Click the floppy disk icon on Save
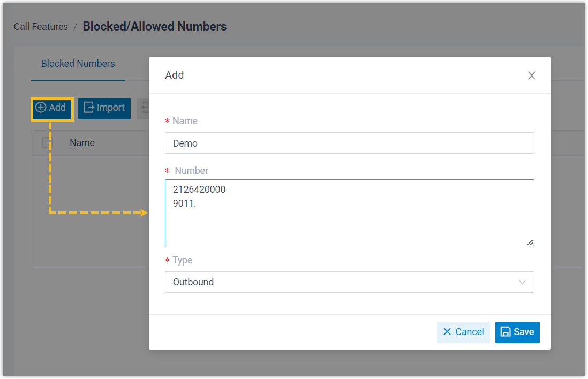Image resolution: width=588 pixels, height=379 pixels. pos(505,332)
